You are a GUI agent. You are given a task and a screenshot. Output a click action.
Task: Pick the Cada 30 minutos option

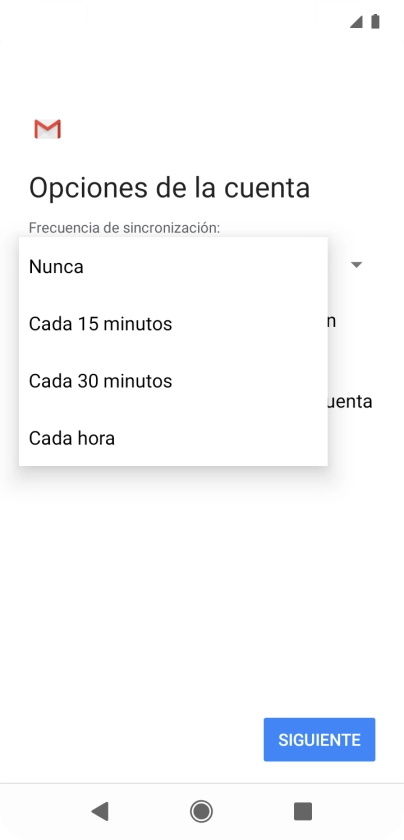[173, 381]
